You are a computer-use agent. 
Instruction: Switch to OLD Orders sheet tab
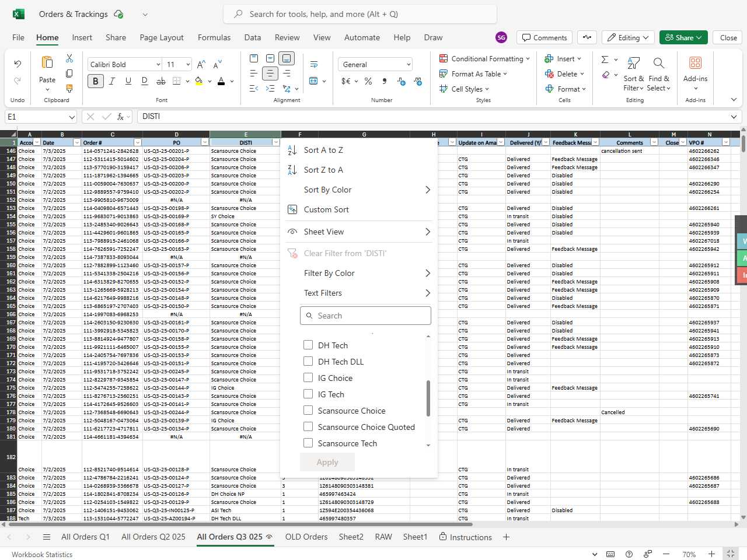tap(306, 537)
